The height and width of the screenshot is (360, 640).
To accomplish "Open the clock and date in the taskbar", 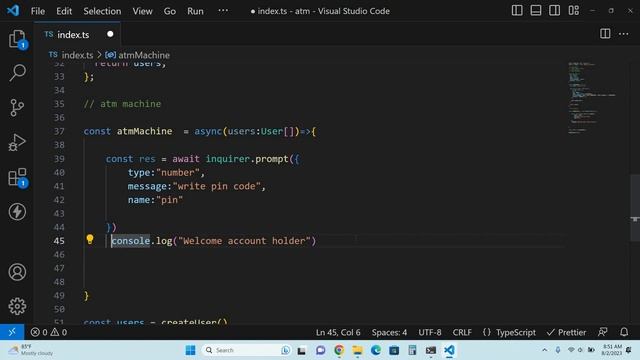I will click(x=611, y=350).
